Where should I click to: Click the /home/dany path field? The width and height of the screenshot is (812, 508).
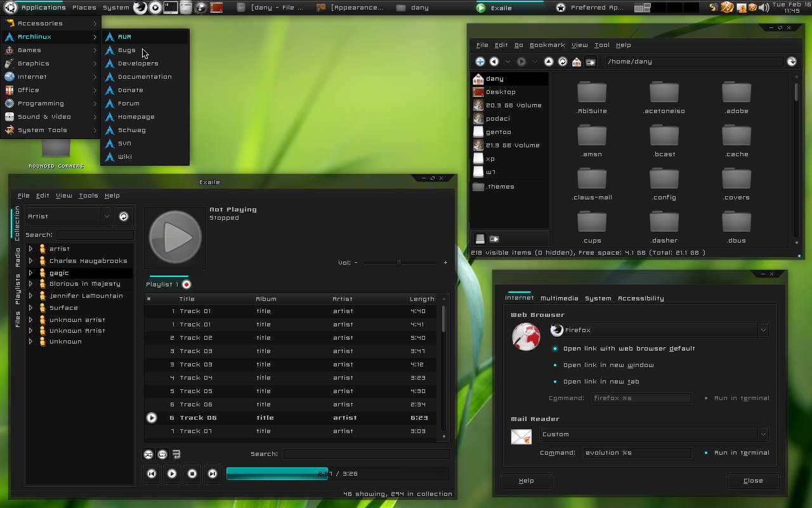coord(694,62)
